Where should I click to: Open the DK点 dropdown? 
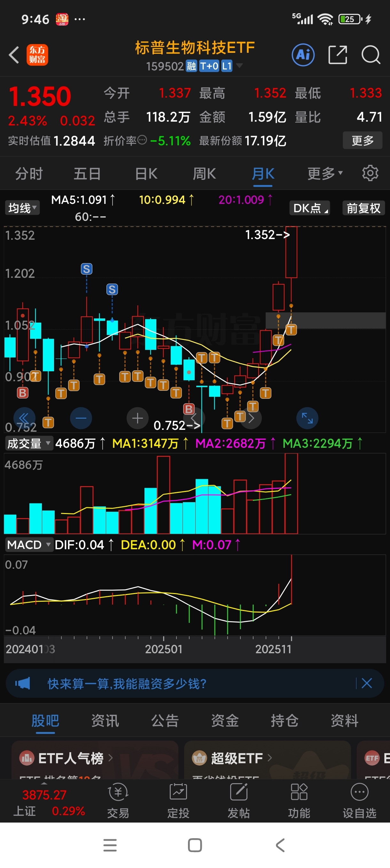point(309,208)
